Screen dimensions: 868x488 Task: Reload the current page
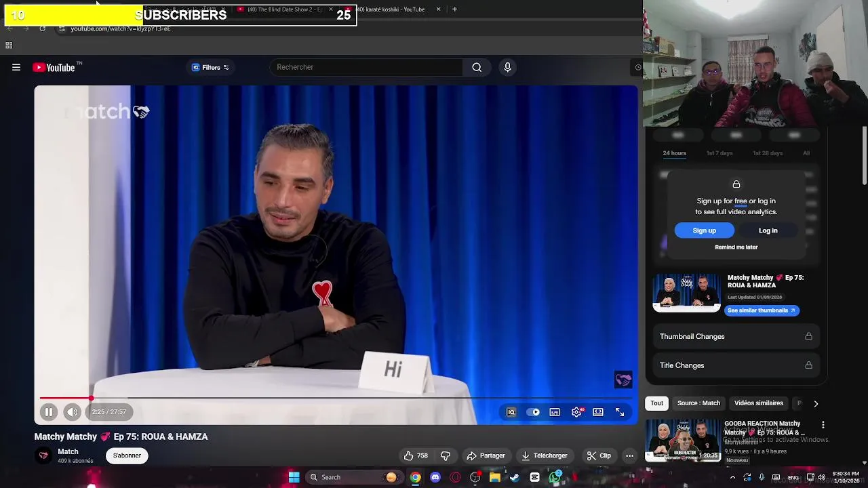pos(42,28)
